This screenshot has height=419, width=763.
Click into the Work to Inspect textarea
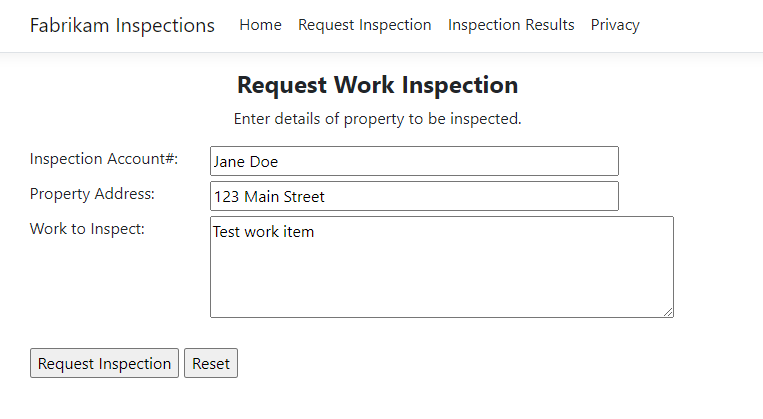(x=441, y=267)
